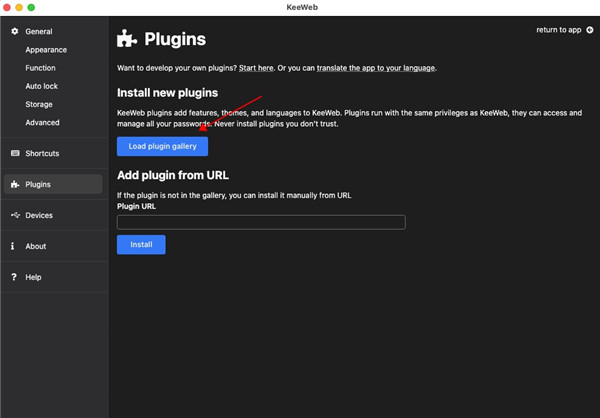Open Advanced settings section
This screenshot has height=418, width=600.
click(x=43, y=122)
